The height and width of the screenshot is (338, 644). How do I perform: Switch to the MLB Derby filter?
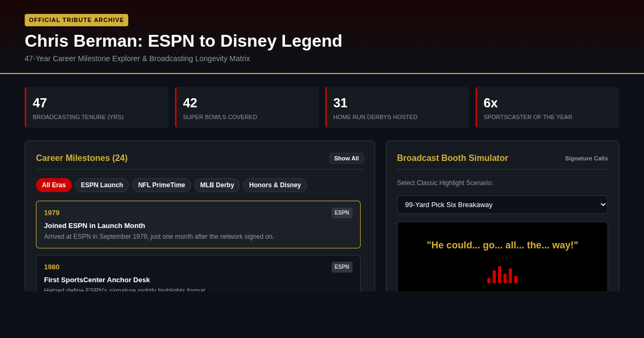(x=217, y=185)
